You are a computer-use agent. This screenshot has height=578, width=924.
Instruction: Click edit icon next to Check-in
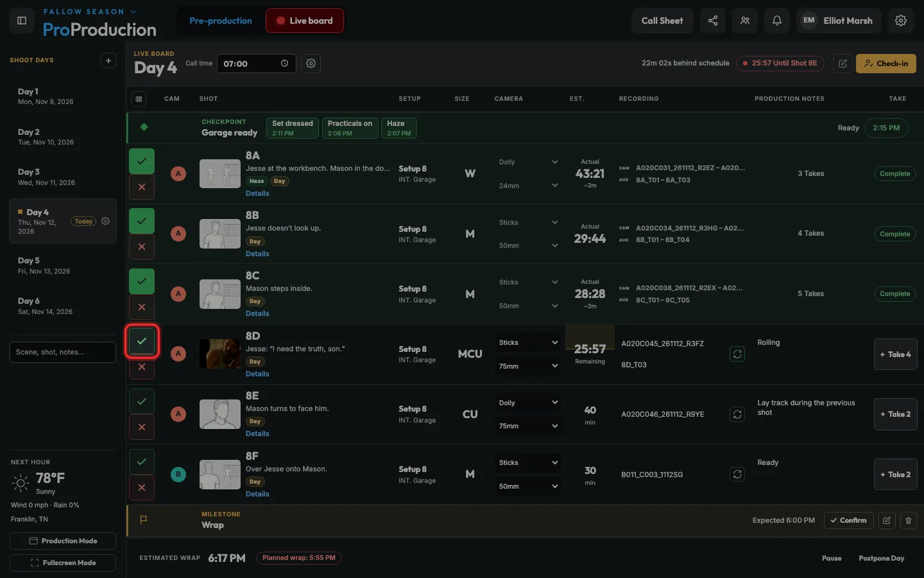point(843,64)
